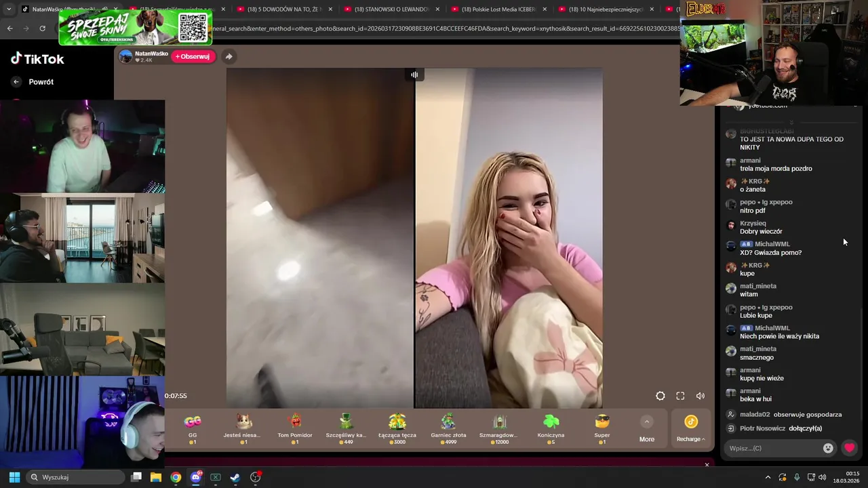This screenshot has height=488, width=868.
Task: Close the STANOWSKI O LEWANDO tab
Action: tap(437, 9)
